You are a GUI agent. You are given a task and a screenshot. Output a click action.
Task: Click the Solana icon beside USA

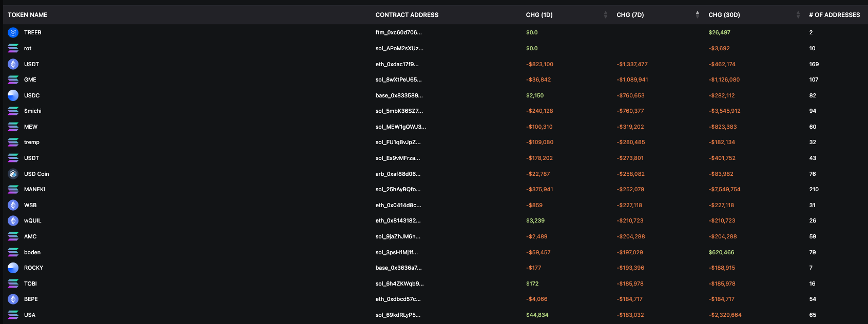[x=13, y=315]
